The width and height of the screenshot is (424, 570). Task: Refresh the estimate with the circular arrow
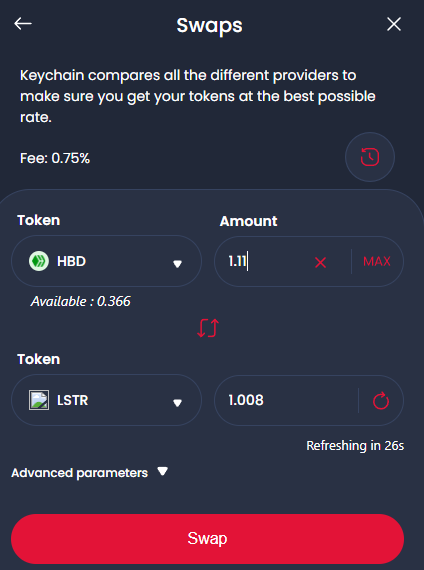(x=381, y=401)
